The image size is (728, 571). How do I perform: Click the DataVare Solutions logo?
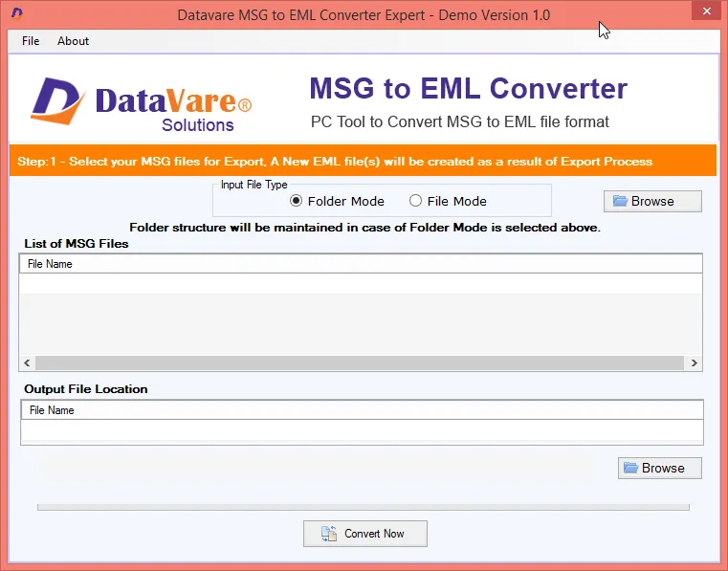click(x=142, y=104)
